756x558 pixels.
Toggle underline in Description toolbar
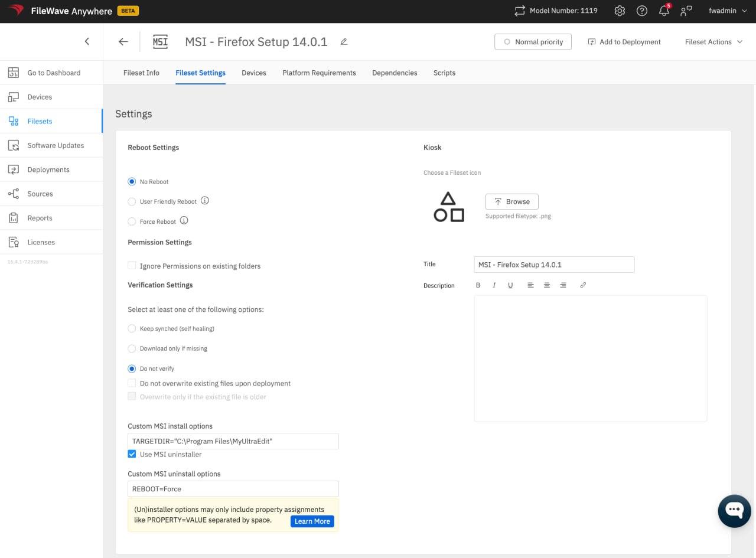point(510,285)
